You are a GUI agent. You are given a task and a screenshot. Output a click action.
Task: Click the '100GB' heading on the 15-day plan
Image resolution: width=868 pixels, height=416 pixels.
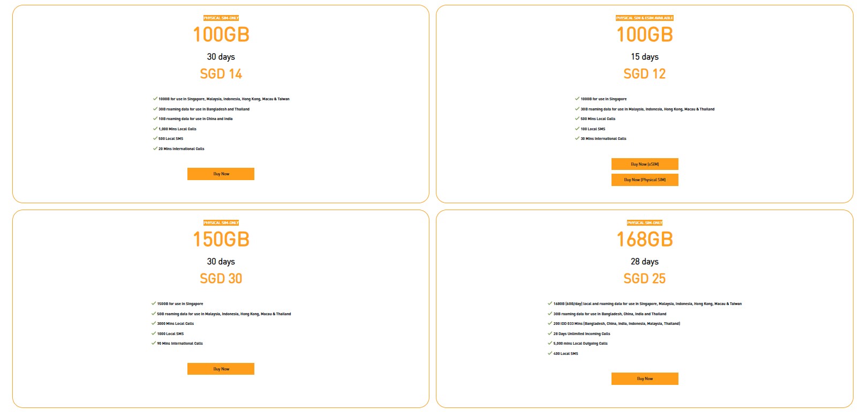[645, 34]
